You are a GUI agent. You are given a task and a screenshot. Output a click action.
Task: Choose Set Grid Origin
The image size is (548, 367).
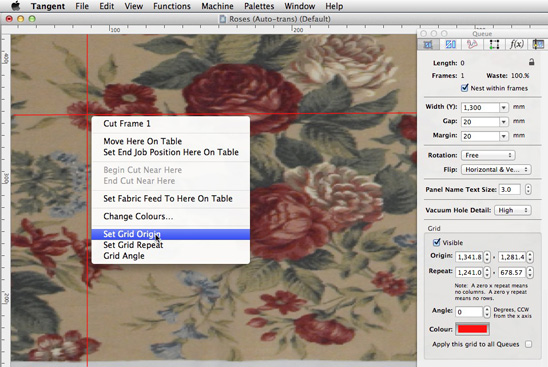(x=171, y=234)
